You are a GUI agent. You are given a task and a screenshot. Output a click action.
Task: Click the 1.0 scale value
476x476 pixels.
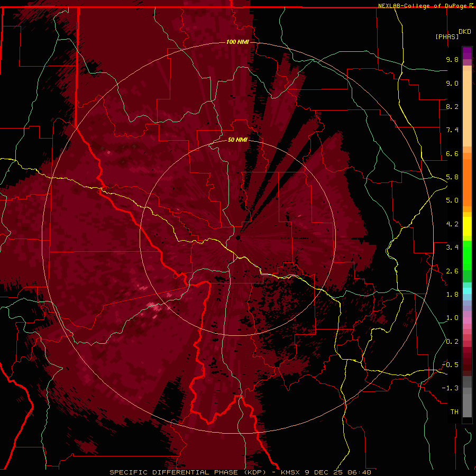452,318
